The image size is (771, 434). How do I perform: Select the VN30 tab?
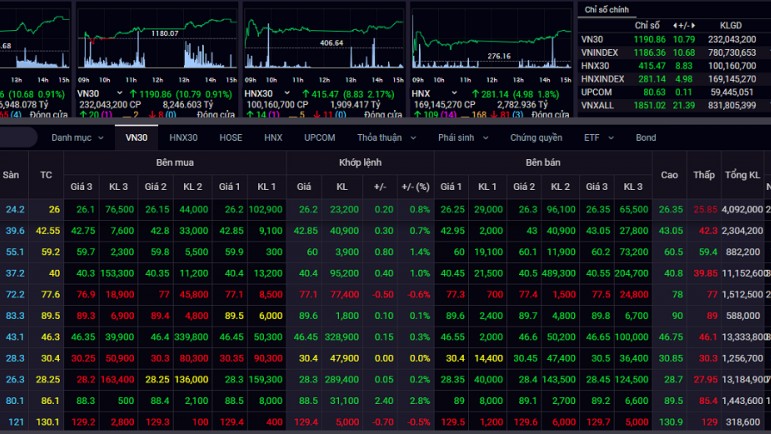136,137
